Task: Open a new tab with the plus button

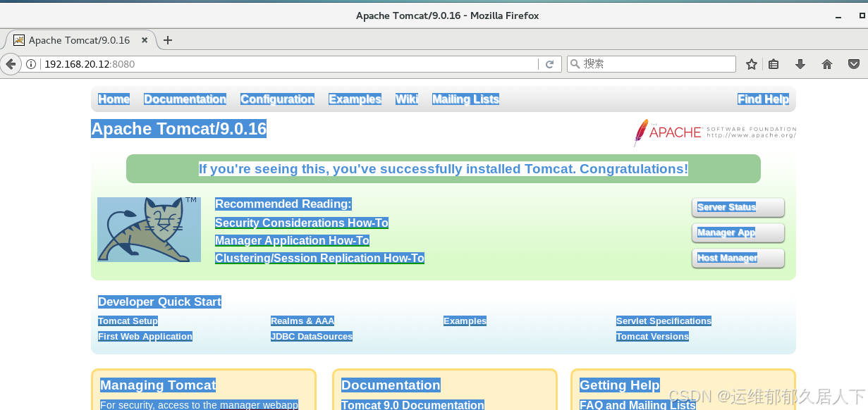Action: pyautogui.click(x=168, y=40)
